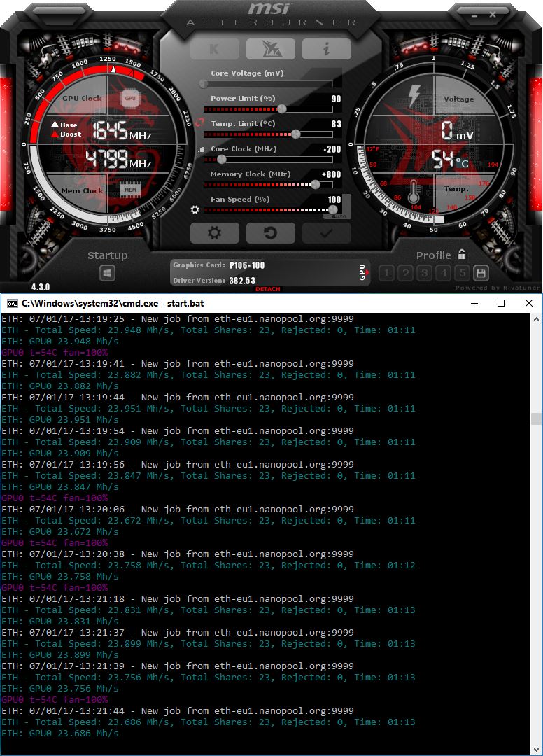Screen dimensions: 543x756
Task: Close the cmd.exe window
Action: click(x=528, y=303)
